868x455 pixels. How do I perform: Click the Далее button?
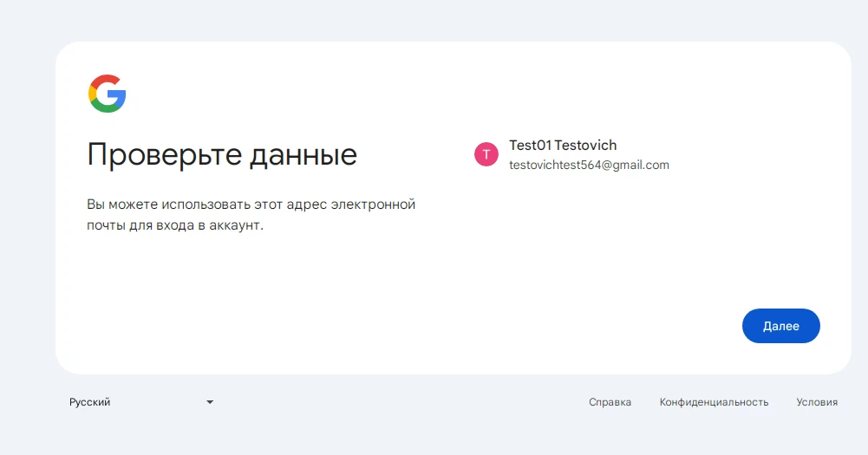click(780, 326)
